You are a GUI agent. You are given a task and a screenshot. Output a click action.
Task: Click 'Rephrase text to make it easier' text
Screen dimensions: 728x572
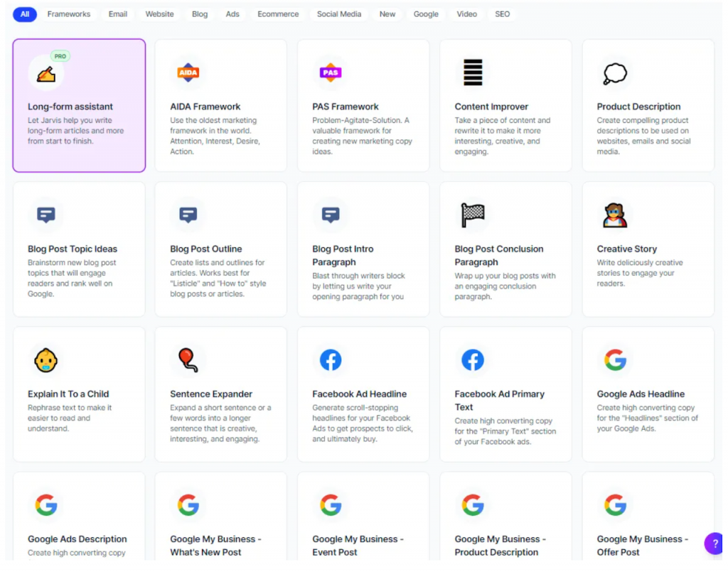tap(70, 418)
